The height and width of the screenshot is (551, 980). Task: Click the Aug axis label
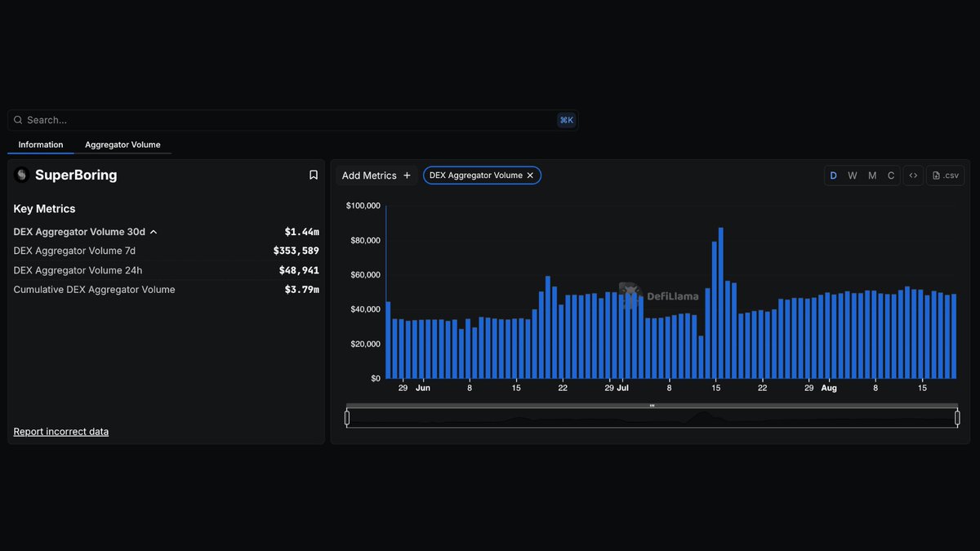point(829,389)
